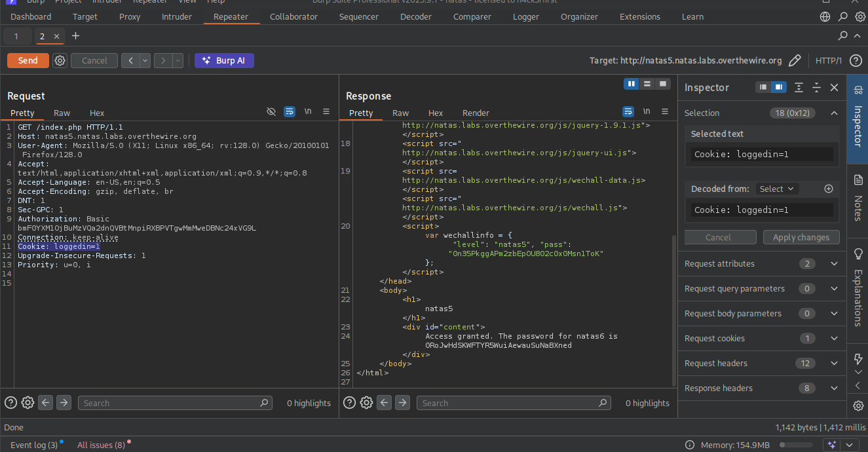Apply changes in Inspector

point(801,237)
